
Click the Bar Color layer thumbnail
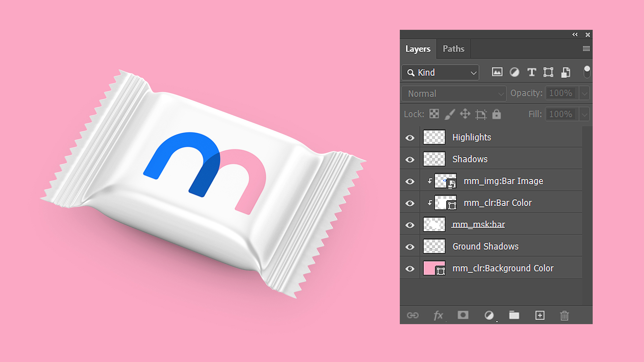click(x=445, y=202)
